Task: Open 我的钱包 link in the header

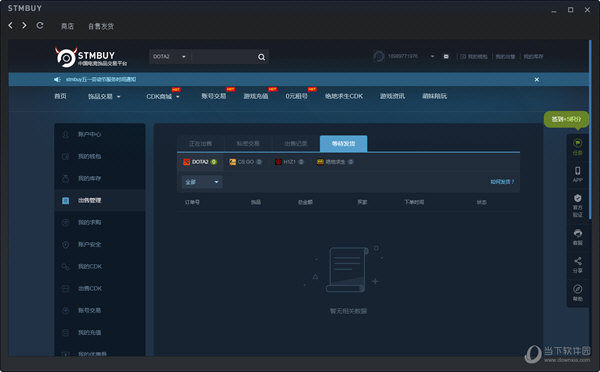Action: (x=474, y=57)
